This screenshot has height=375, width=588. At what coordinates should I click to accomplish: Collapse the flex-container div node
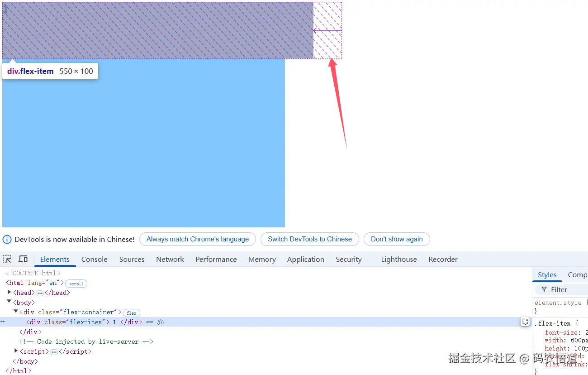[16, 312]
